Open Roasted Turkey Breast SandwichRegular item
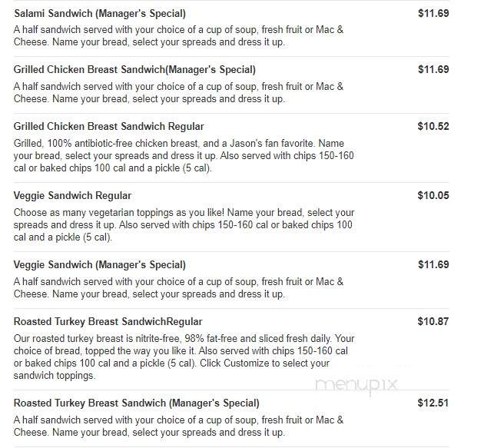This screenshot has width=494, height=448. coord(108,322)
